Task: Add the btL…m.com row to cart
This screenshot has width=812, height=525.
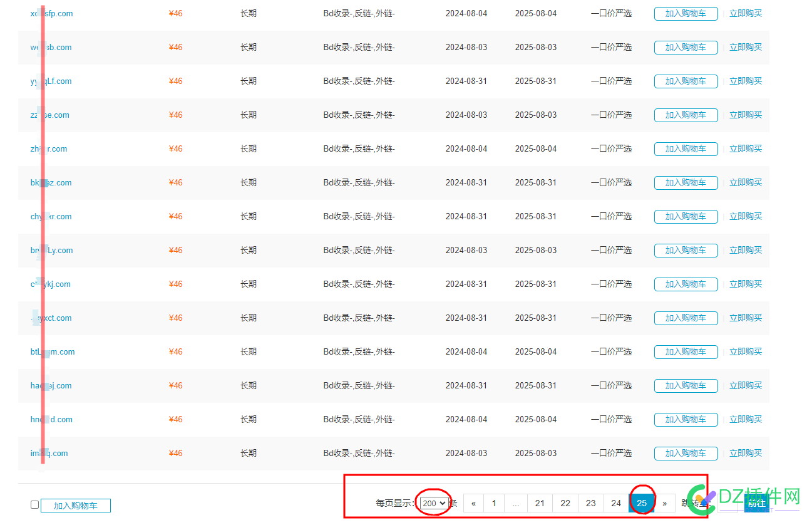Action: (x=686, y=352)
